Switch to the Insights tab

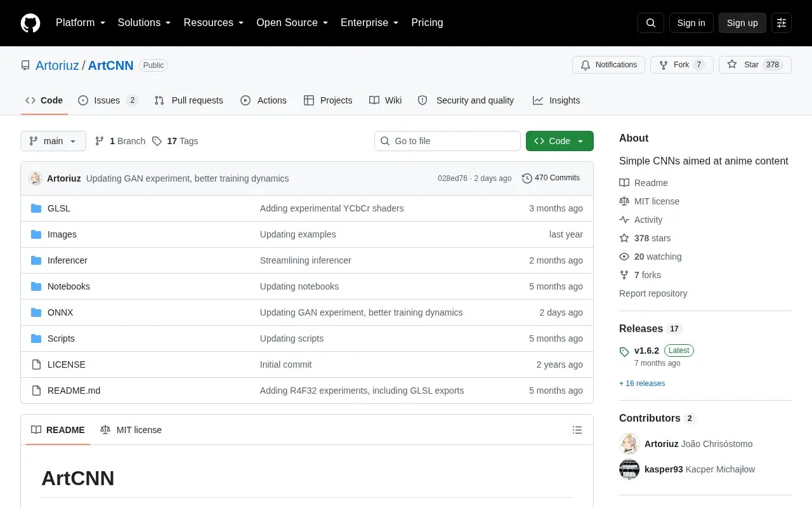(x=556, y=100)
